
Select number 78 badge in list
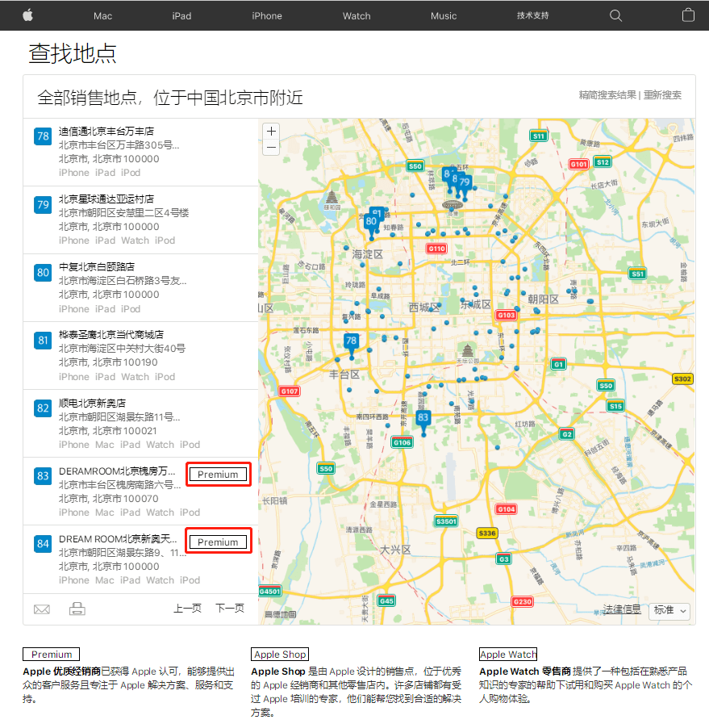[43, 136]
